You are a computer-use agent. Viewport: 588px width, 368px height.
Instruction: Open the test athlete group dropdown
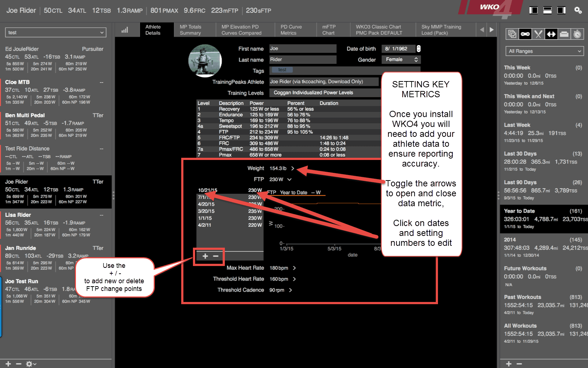(x=56, y=32)
